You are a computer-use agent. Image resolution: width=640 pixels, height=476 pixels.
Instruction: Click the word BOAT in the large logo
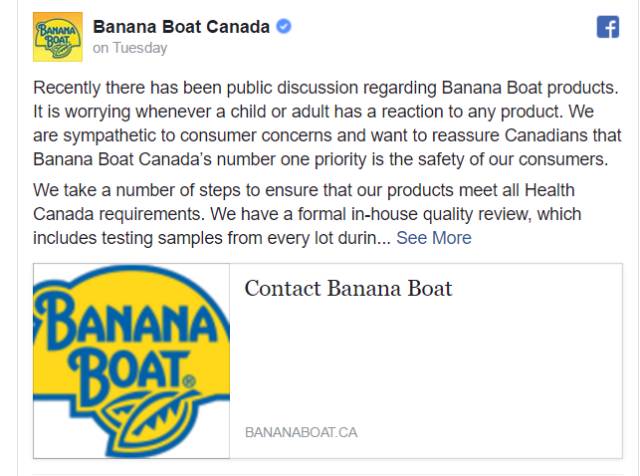point(129,376)
